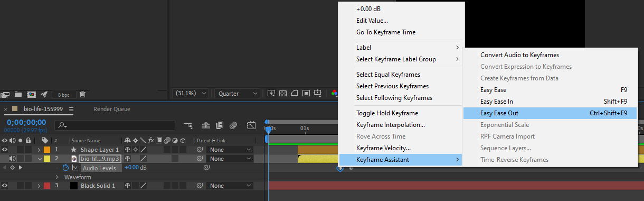
Task: Open the Quarter resolution dropdown
Action: 237,94
